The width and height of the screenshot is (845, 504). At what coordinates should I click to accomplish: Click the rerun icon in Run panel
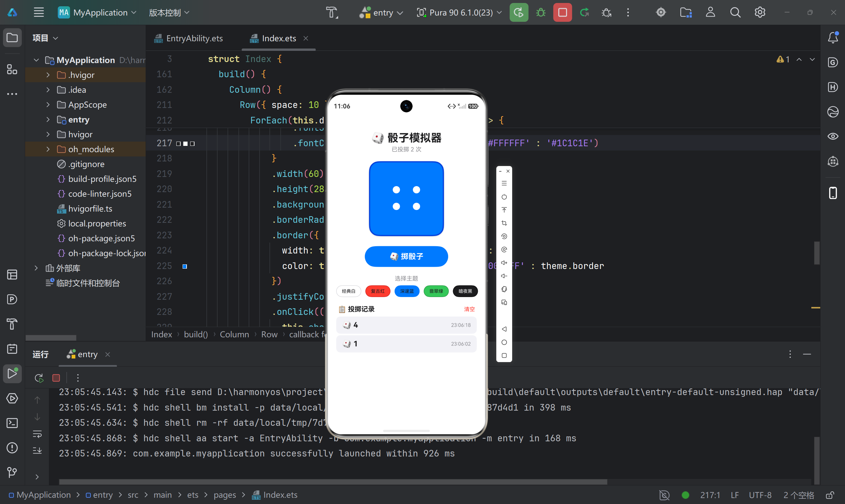(x=39, y=378)
